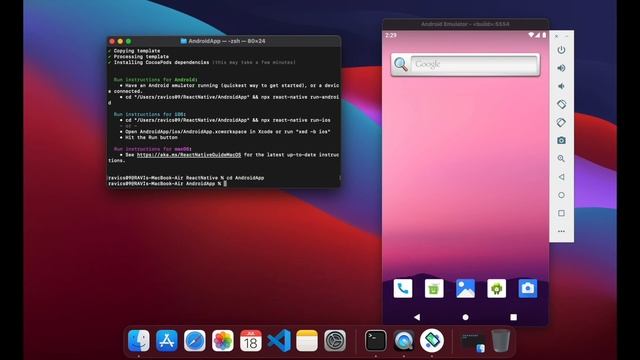Click the Google search input field

pyautogui.click(x=474, y=64)
